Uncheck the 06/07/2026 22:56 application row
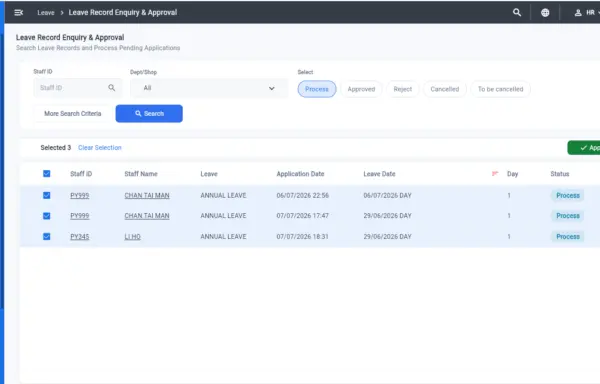 (x=47, y=195)
